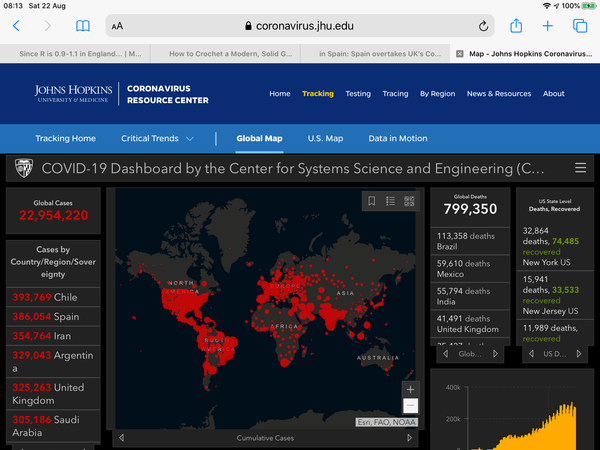Screen dimensions: 600x450
Task: Tap the Safari forward arrow
Action: point(47,26)
